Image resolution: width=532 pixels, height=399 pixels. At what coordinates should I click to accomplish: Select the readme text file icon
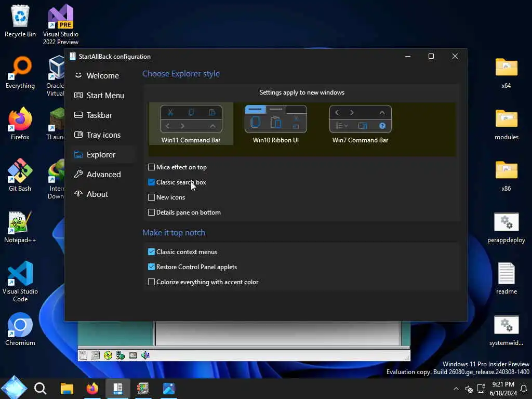506,278
